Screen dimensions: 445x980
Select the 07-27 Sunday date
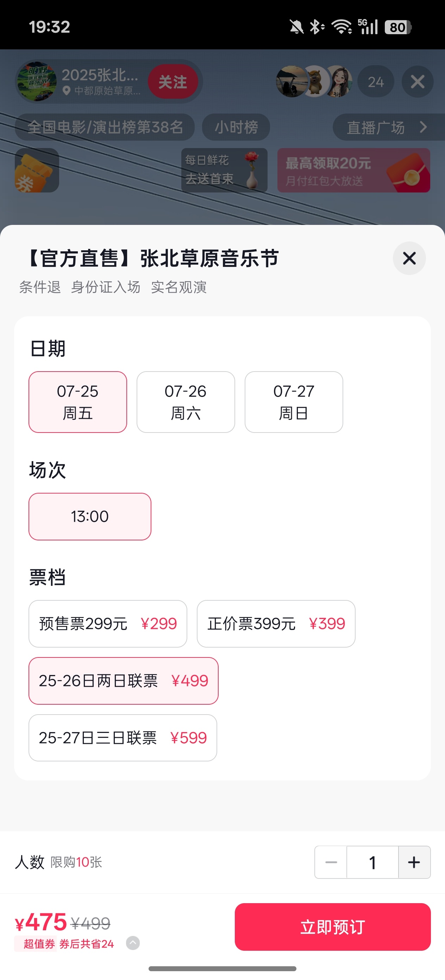coord(294,402)
